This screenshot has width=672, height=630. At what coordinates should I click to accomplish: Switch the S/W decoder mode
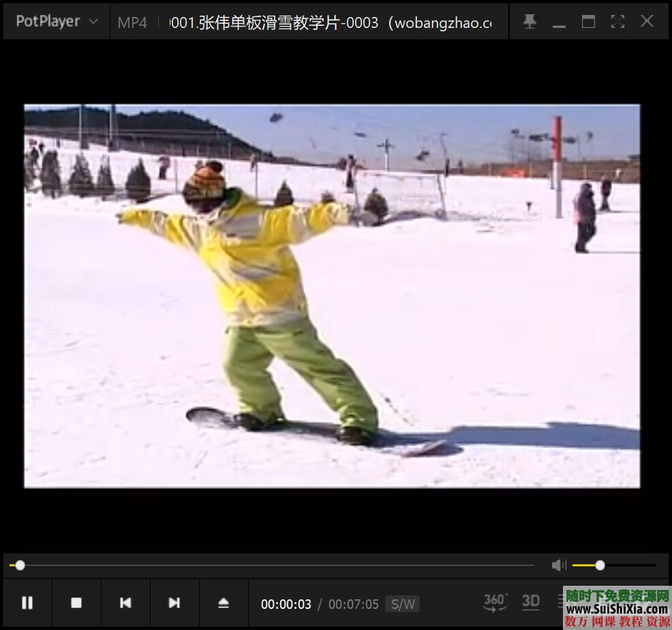pyautogui.click(x=402, y=604)
